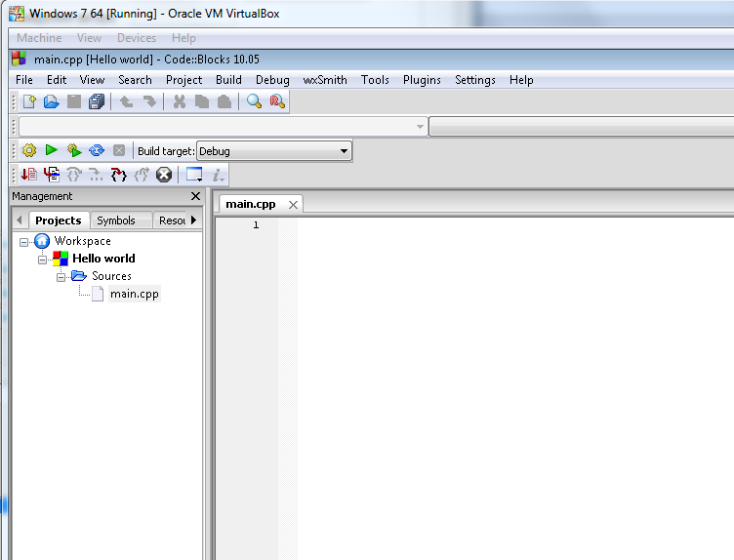The width and height of the screenshot is (734, 560).
Task: Collapse the Sources folder node
Action: [61, 277]
